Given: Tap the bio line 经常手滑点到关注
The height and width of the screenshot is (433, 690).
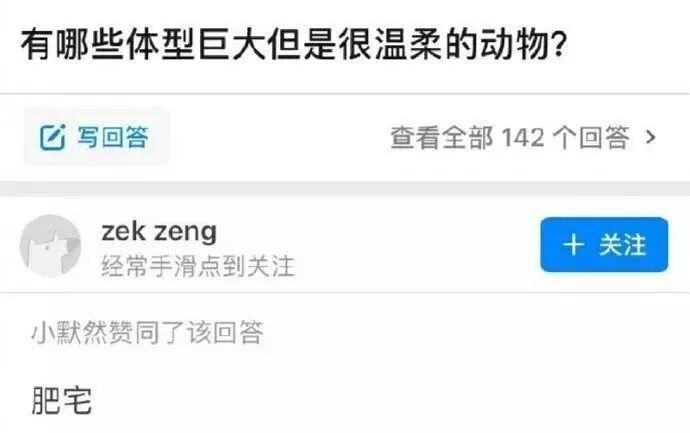Looking at the screenshot, I should (x=198, y=266).
